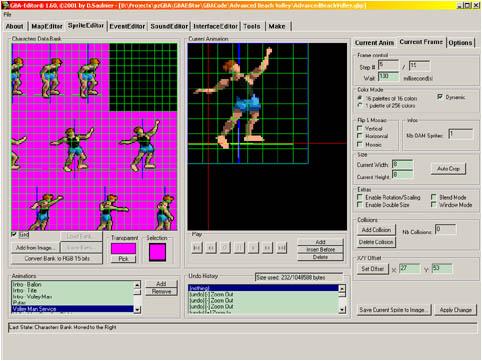
Task: Click the Apply Change button
Action: (x=455, y=310)
